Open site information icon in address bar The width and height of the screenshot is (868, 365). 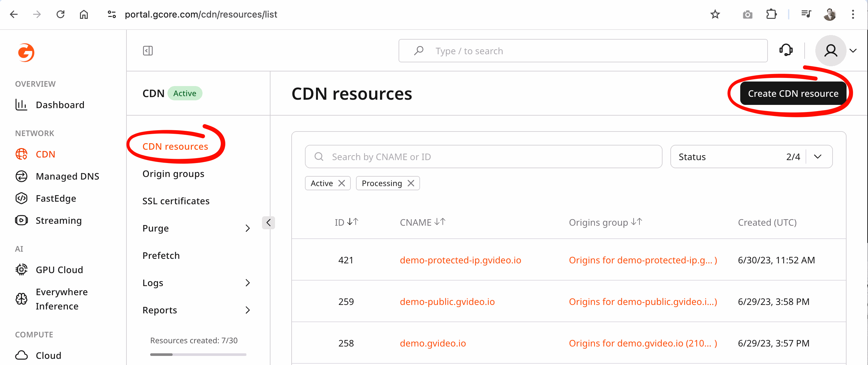(112, 14)
